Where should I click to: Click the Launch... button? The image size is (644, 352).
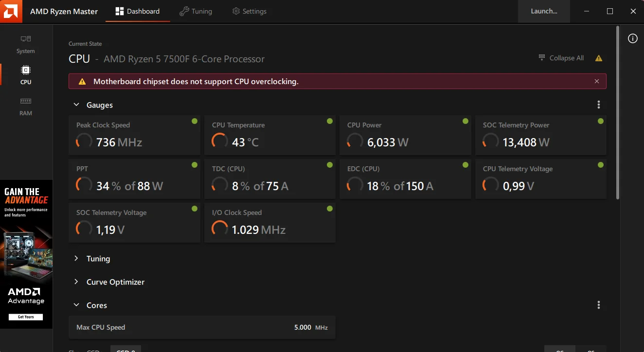(544, 11)
